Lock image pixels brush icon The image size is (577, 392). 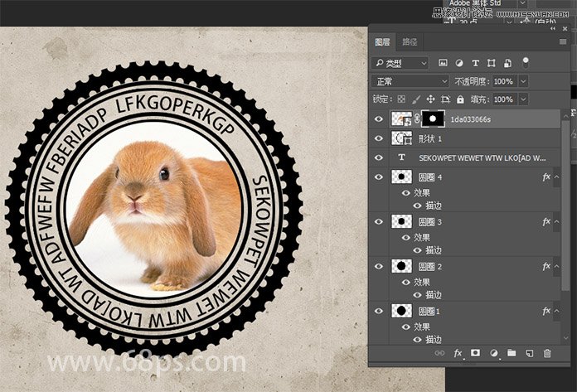[x=416, y=99]
